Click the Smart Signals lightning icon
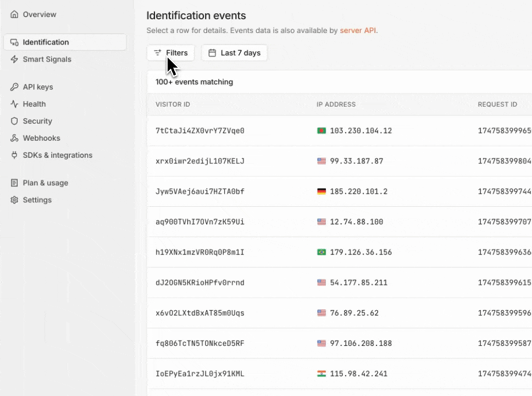 click(x=14, y=59)
